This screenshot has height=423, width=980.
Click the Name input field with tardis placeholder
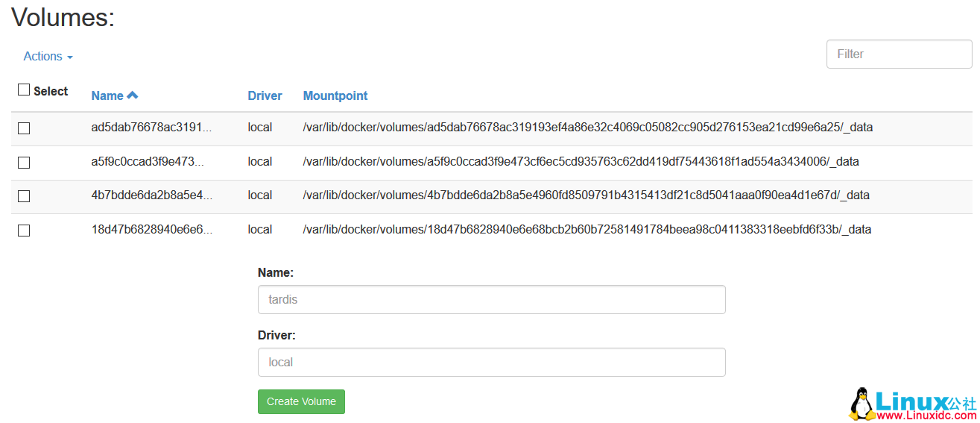click(x=491, y=300)
